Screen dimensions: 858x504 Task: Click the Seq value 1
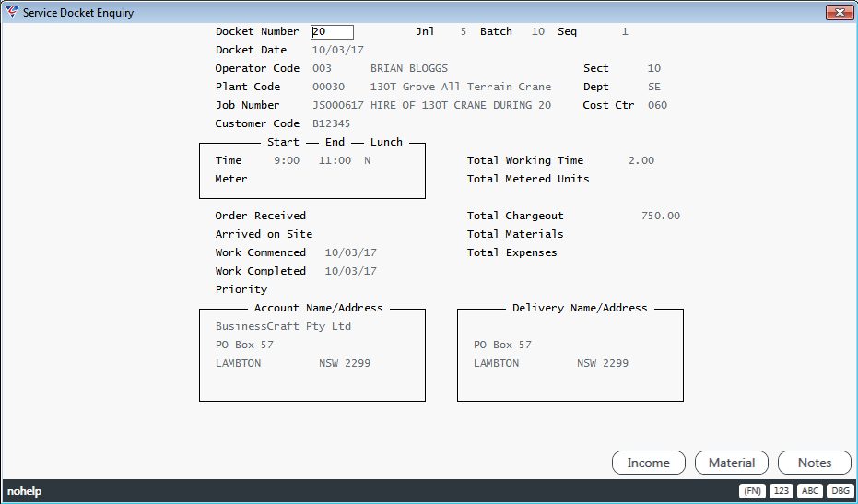(x=625, y=31)
